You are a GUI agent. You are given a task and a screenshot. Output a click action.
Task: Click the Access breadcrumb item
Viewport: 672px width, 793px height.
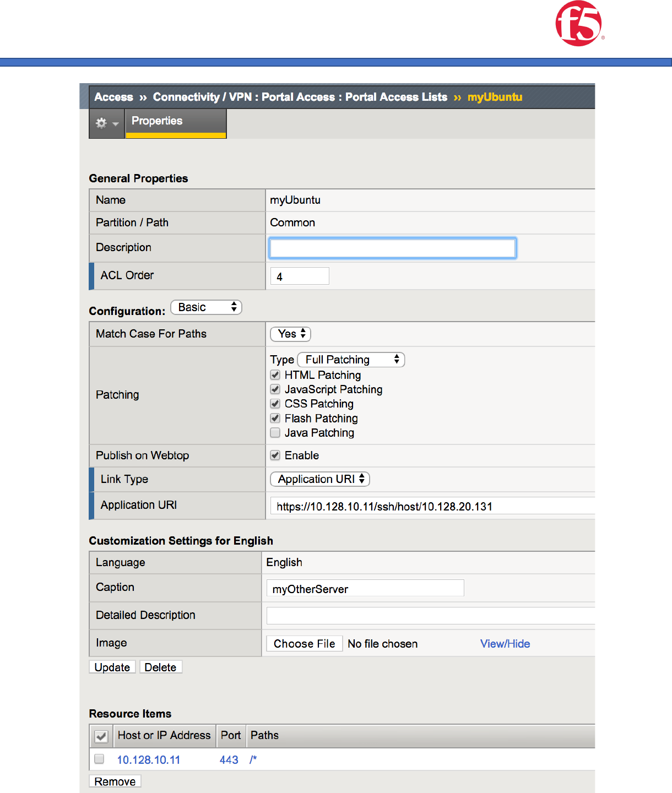click(x=113, y=97)
